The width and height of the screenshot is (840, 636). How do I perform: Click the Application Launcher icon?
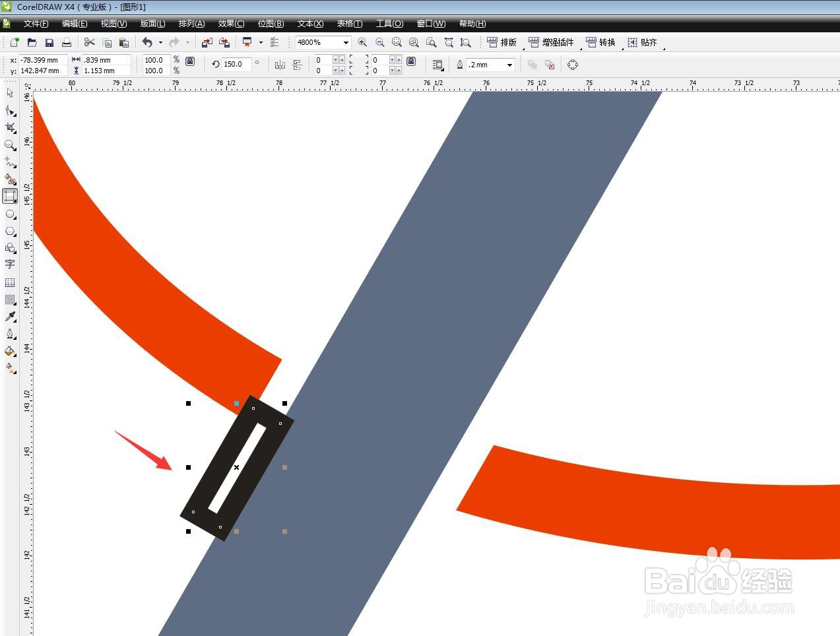(x=247, y=42)
